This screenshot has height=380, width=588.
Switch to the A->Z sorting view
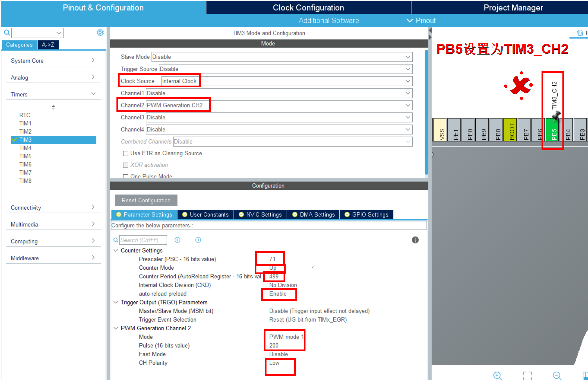48,45
